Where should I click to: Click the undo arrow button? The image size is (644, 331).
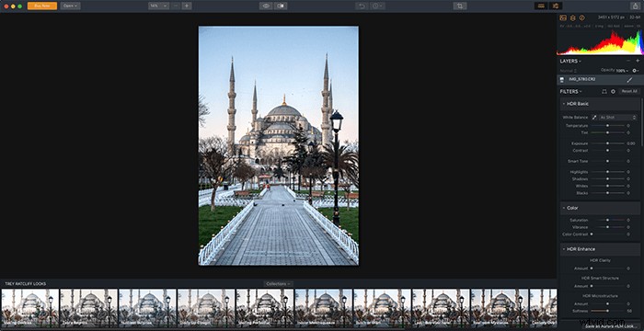(x=362, y=6)
